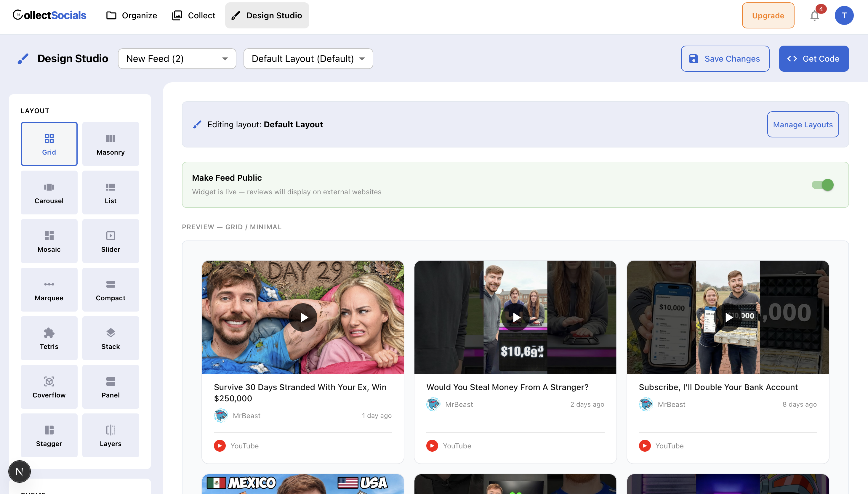Choose the Marquee layout

pos(49,289)
